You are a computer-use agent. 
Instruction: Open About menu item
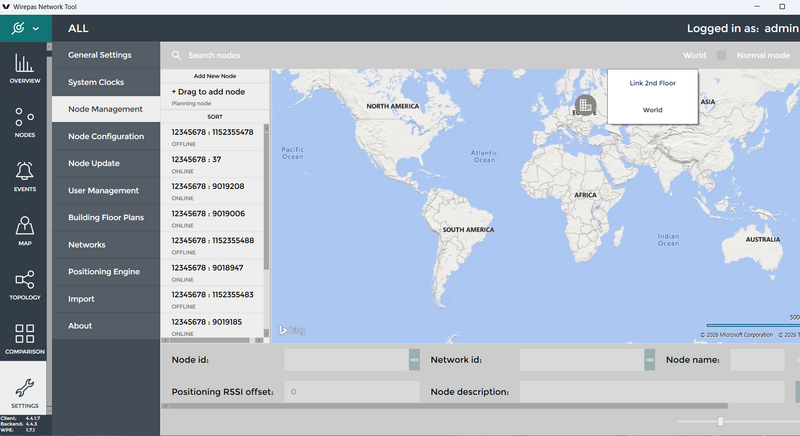106,326
